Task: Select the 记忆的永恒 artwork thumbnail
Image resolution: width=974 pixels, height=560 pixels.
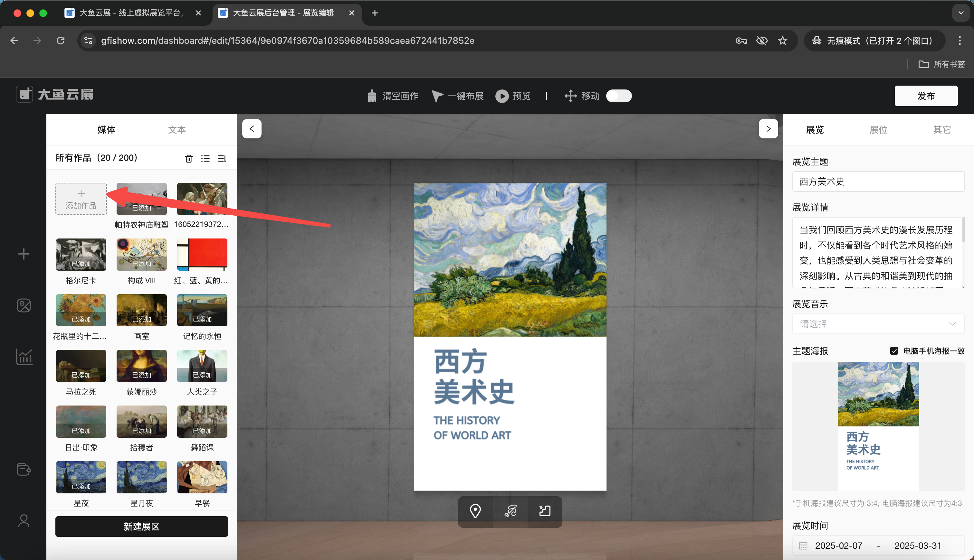Action: click(x=202, y=310)
